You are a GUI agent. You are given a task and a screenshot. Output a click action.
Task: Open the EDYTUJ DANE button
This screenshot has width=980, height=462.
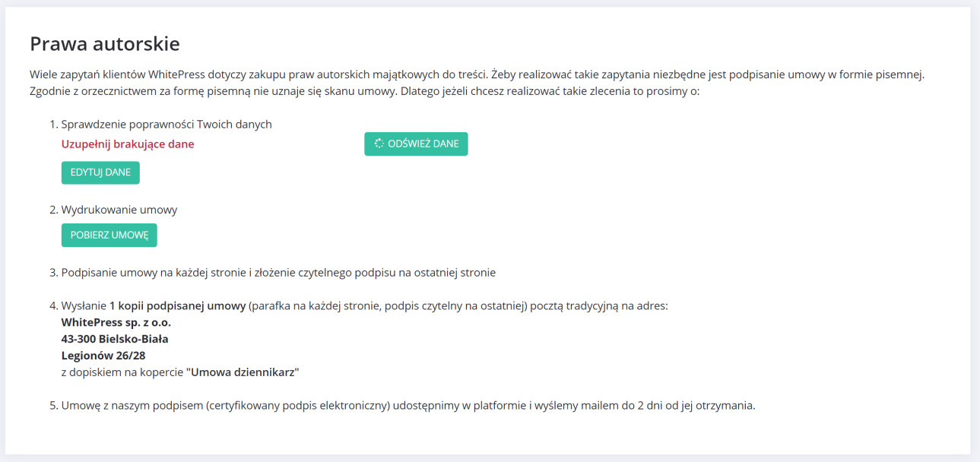tap(100, 172)
